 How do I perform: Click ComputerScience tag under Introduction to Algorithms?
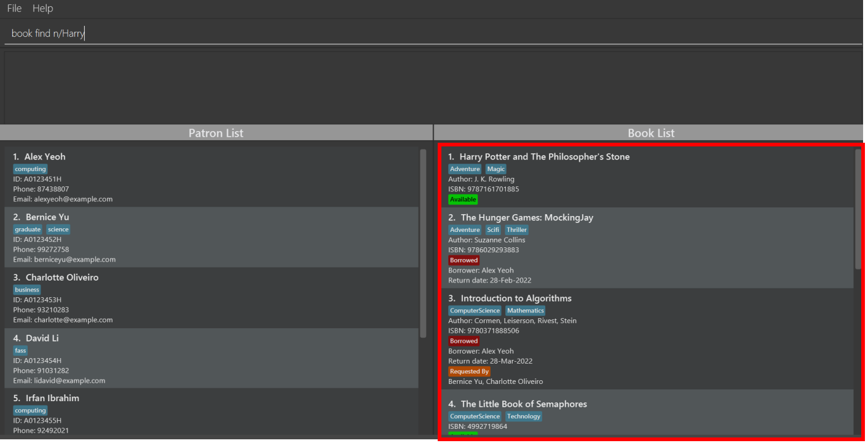[x=475, y=311]
